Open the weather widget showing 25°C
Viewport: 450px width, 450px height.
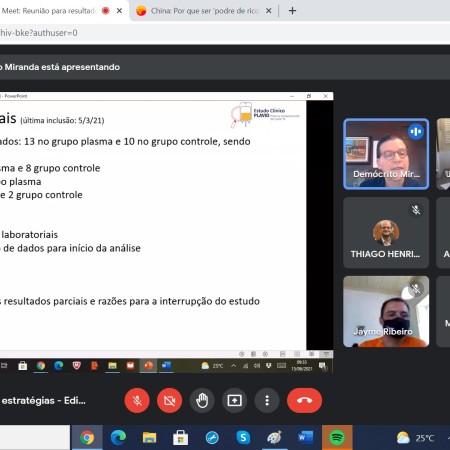click(415, 438)
